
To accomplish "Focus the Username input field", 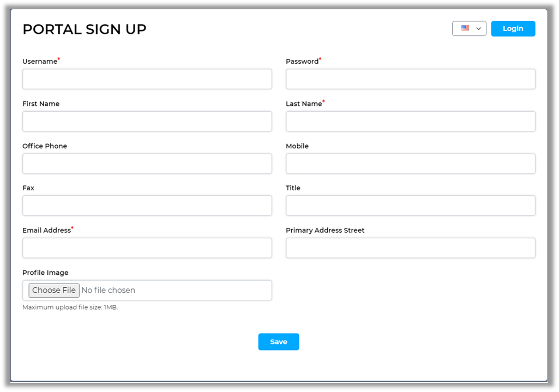I will pyautogui.click(x=147, y=79).
